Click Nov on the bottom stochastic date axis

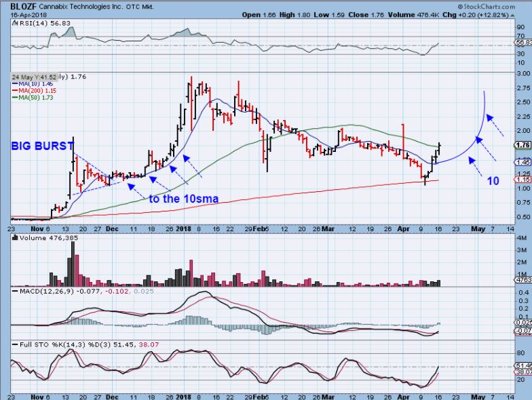pyautogui.click(x=37, y=396)
